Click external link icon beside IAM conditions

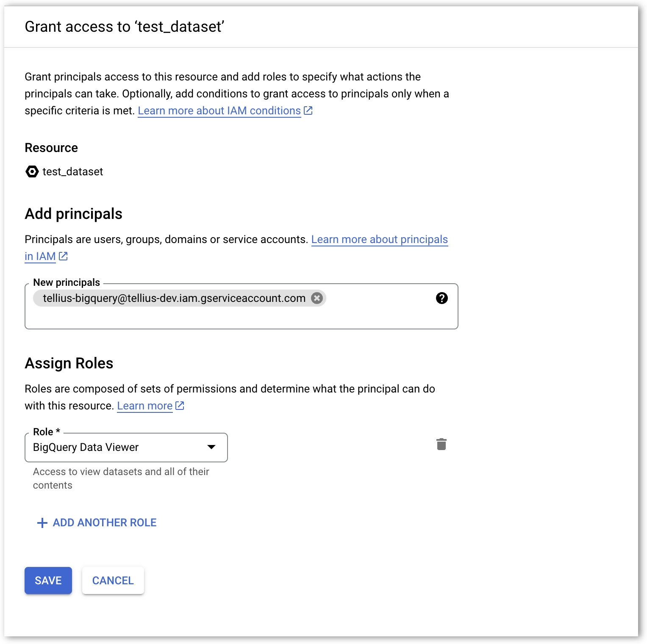point(308,111)
